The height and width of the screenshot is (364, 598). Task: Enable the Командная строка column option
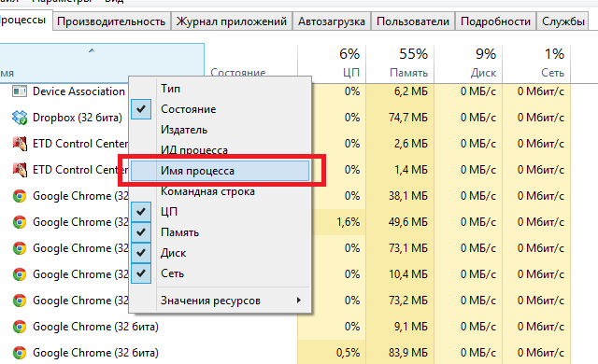click(221, 191)
